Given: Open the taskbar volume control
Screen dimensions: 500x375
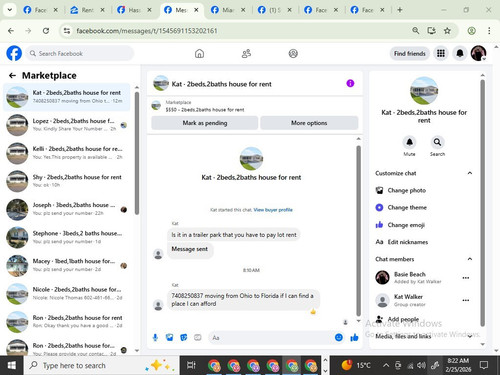Looking at the screenshot, I should click(421, 365).
